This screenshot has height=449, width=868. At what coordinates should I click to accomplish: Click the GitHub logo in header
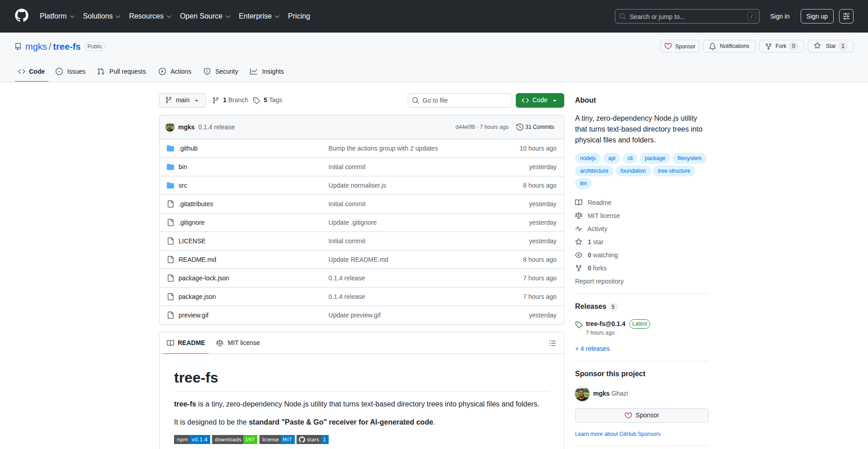click(x=22, y=16)
